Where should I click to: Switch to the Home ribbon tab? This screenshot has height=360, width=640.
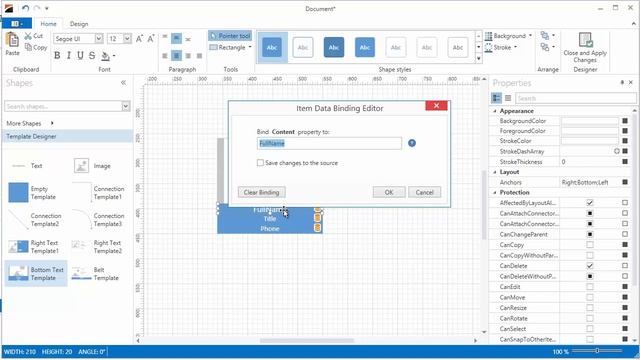(49, 24)
